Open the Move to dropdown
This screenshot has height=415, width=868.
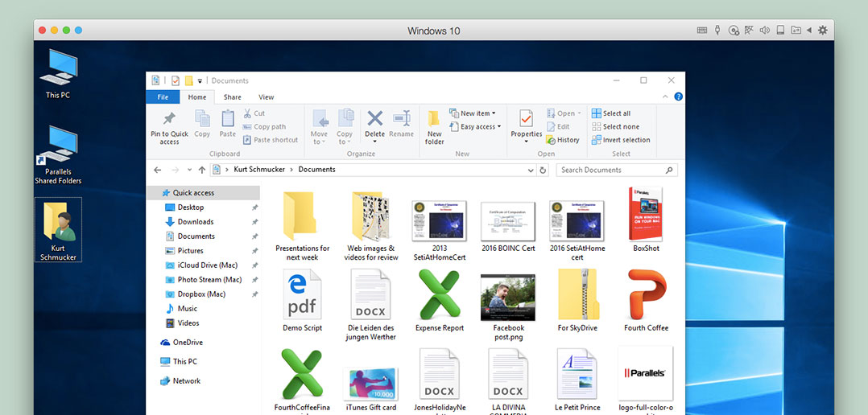coord(319,127)
